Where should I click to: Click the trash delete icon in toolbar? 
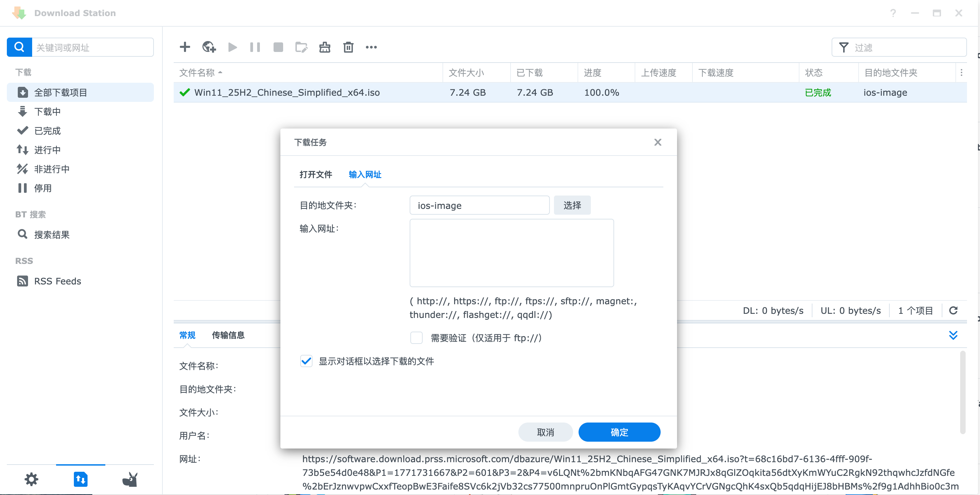pos(348,47)
